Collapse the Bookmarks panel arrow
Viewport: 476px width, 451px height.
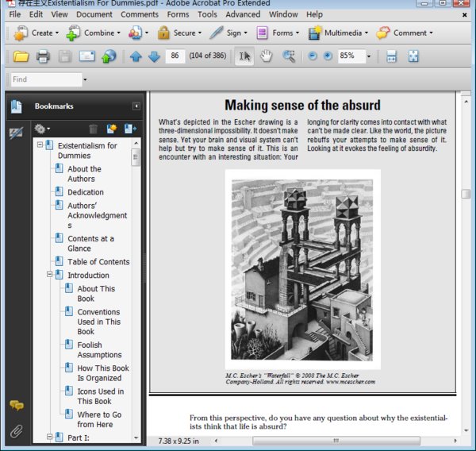tap(136, 106)
